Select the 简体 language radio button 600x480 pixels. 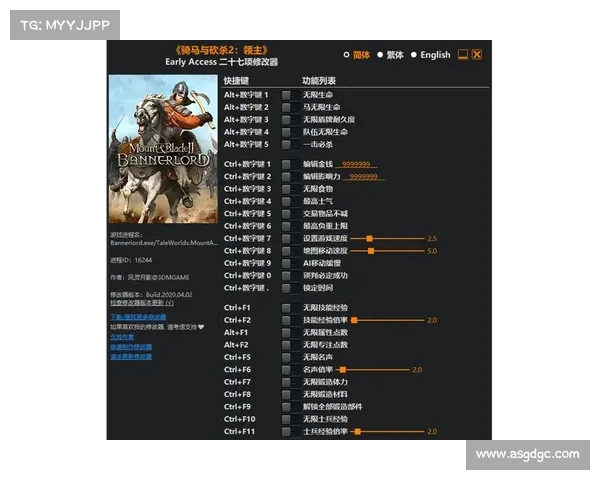(x=346, y=55)
